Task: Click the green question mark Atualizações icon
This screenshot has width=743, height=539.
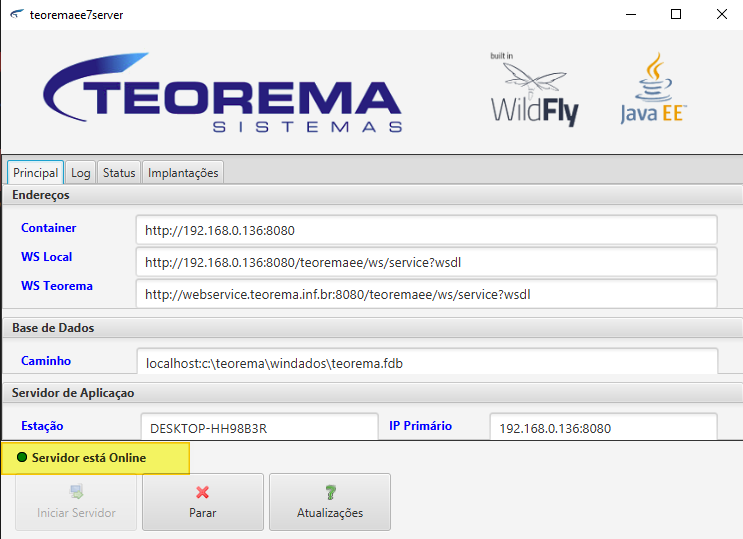Action: (x=330, y=492)
